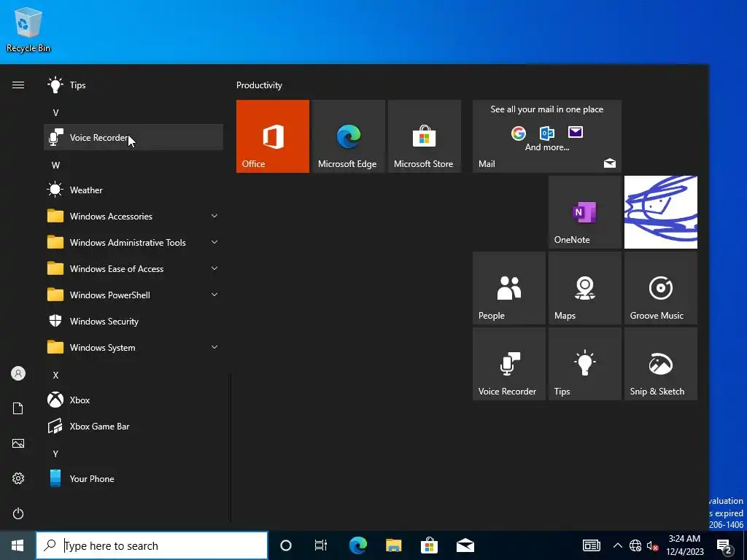The height and width of the screenshot is (560, 747).
Task: Open the Snip & Sketch tile
Action: tap(661, 364)
